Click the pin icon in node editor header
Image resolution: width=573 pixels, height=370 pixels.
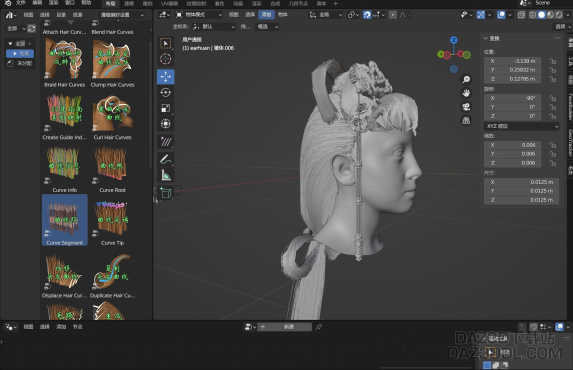[x=319, y=327]
